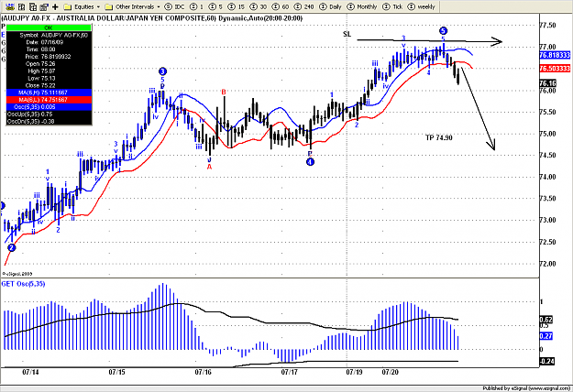This screenshot has height=392, width=573.
Task: Open the Equities folder dropdown
Action: click(82, 6)
